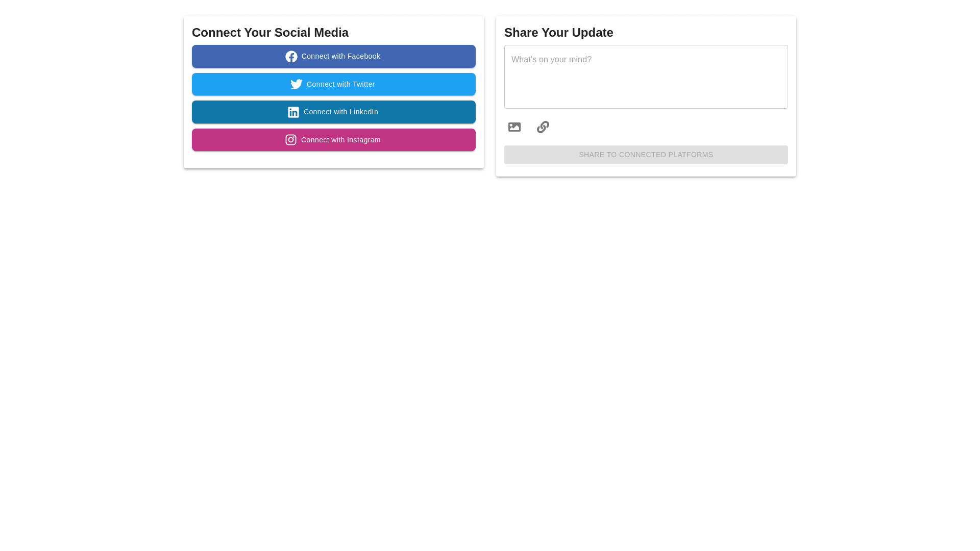
Task: Click the Share Your Update heading
Action: 558,32
